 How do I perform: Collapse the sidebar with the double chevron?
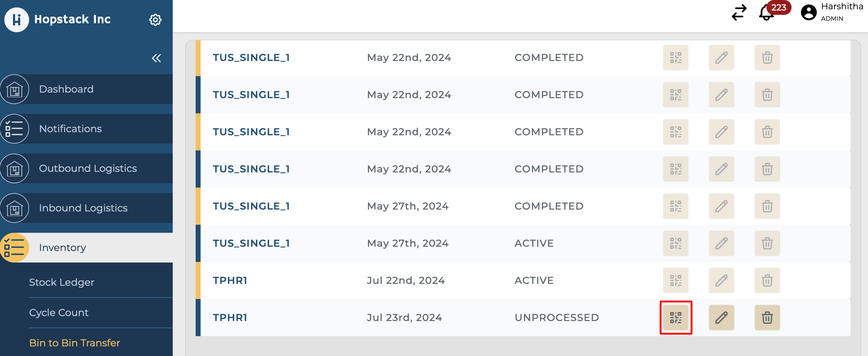(156, 58)
